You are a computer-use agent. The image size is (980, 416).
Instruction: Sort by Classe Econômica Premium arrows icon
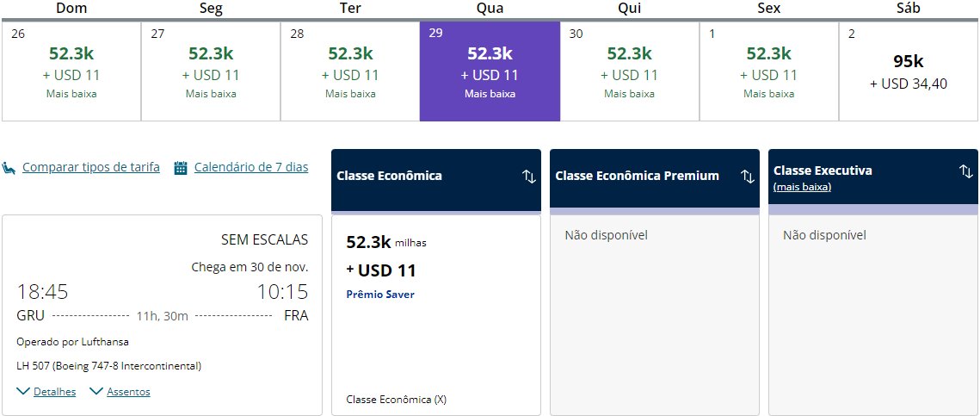tap(748, 177)
